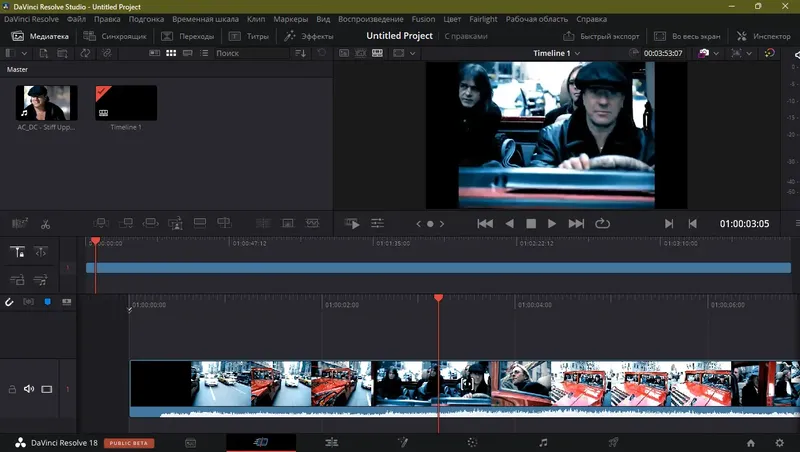Open the Временная шкала menu
The image size is (800, 452).
[205, 19]
